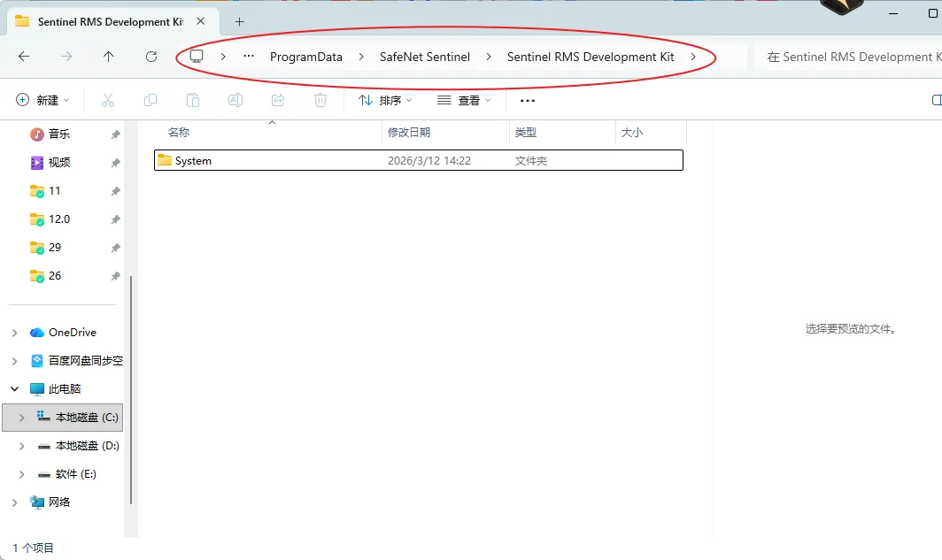Click the Share icon in toolbar

point(278,100)
